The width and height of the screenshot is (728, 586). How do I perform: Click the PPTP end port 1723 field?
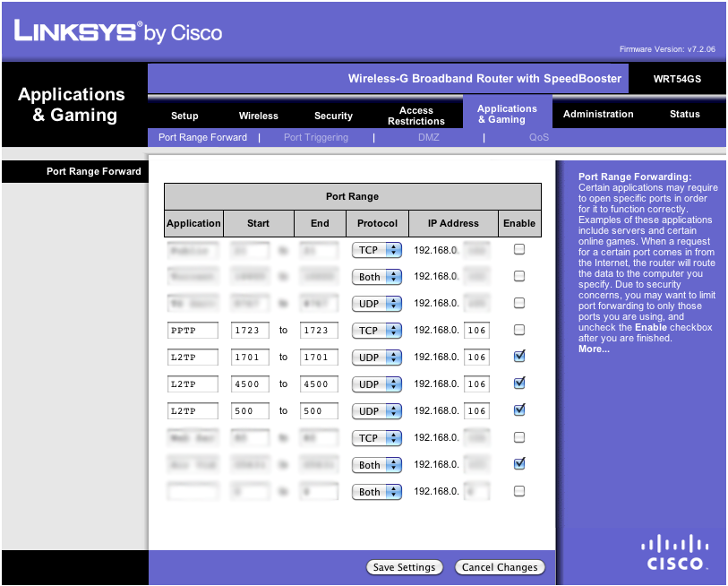point(319,331)
